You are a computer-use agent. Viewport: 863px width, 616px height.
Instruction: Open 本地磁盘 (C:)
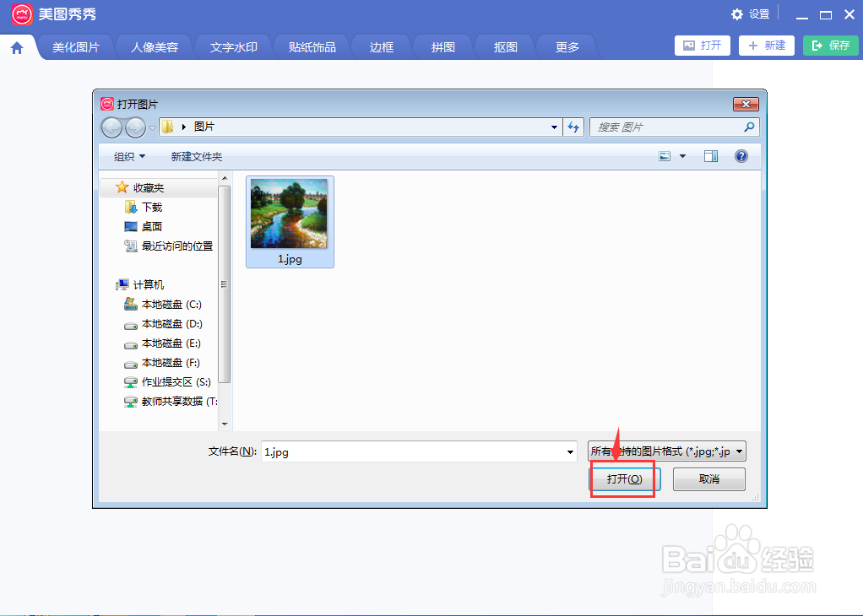(x=163, y=304)
